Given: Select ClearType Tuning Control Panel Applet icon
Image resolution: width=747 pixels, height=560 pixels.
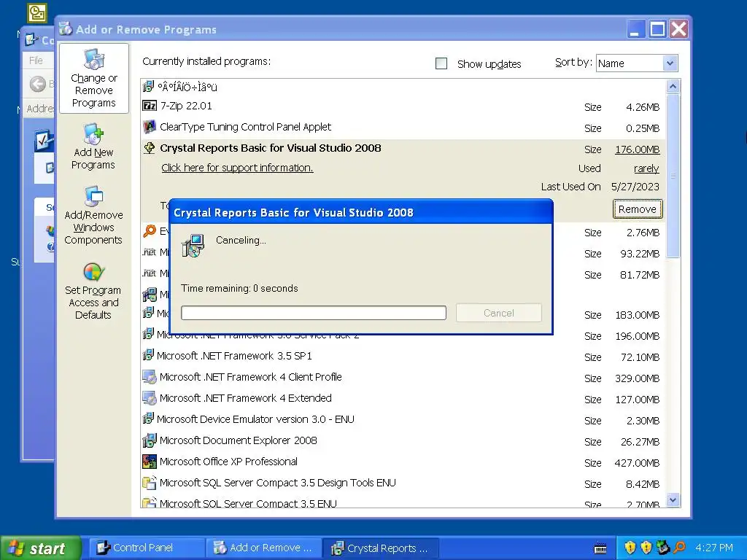Looking at the screenshot, I should tap(150, 127).
